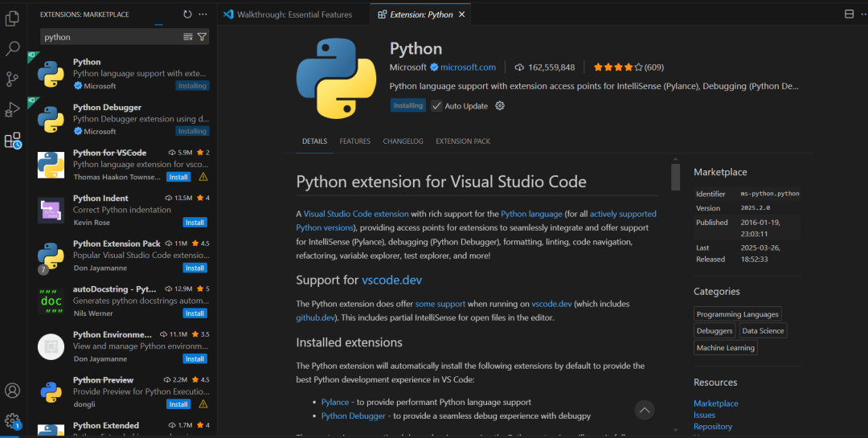The height and width of the screenshot is (438, 868).
Task: Open the Source Control view
Action: point(13,79)
